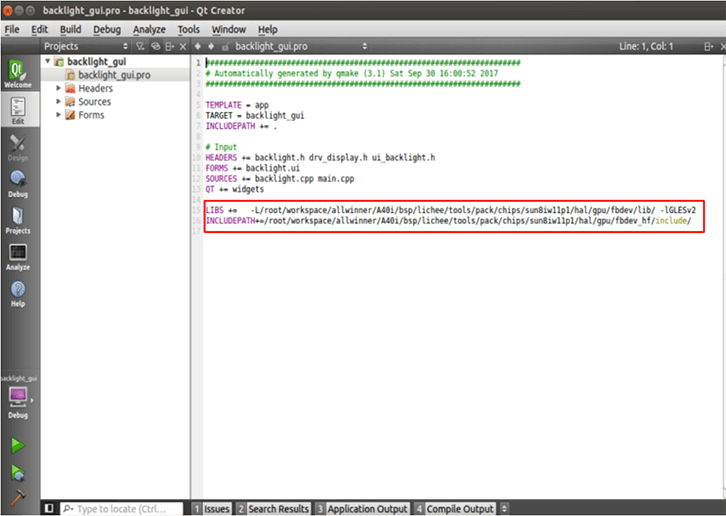Toggle synchronize-with-editor link icon
726x516 pixels.
coord(156,46)
